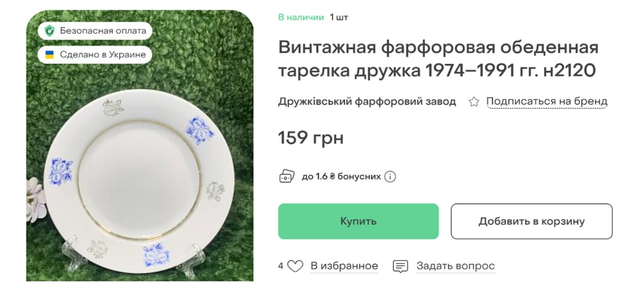Click the green Купить button
The image size is (644, 300).
pos(358,221)
